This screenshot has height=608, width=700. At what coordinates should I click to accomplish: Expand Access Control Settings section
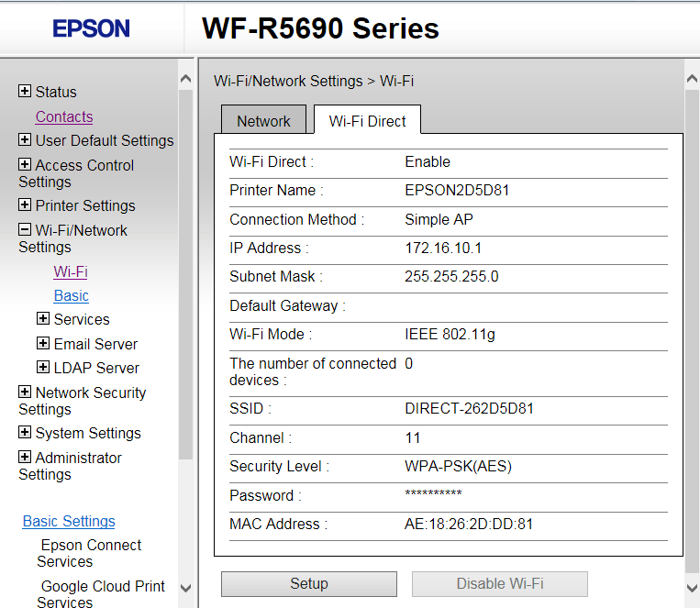pos(25,165)
